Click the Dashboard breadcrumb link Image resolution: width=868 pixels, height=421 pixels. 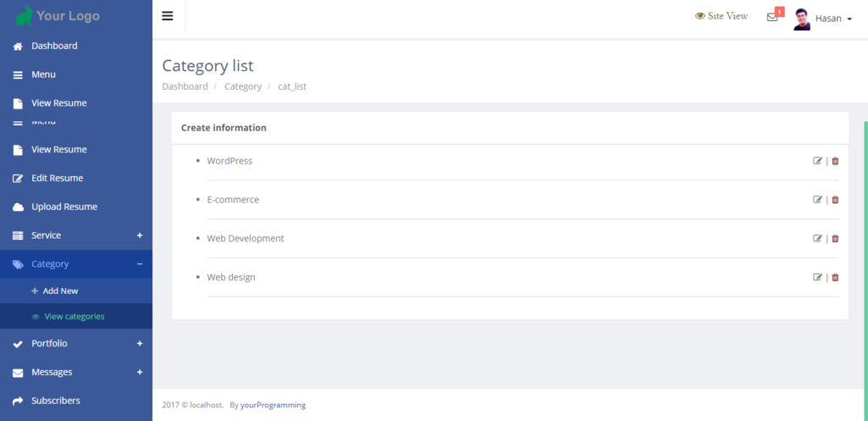pyautogui.click(x=185, y=86)
